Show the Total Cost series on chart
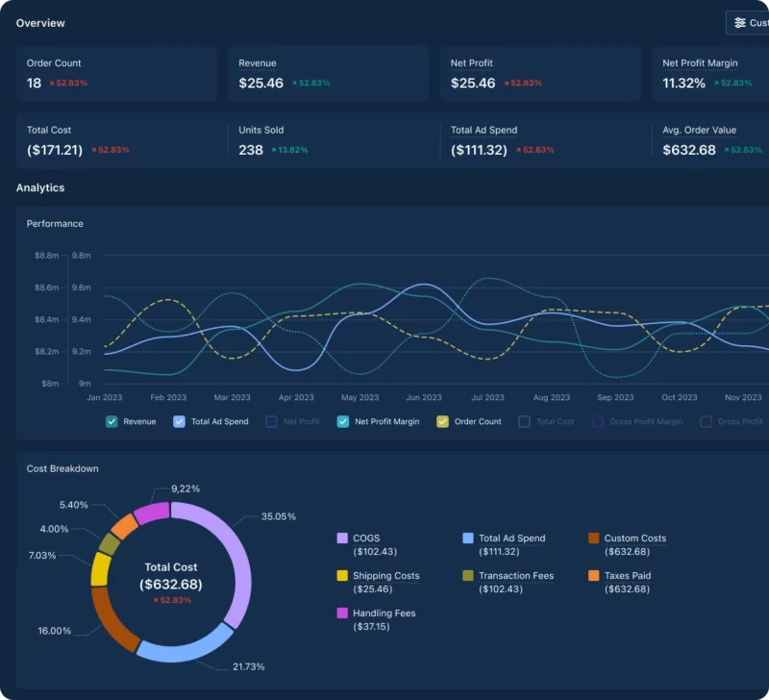This screenshot has height=700, width=769. pyautogui.click(x=524, y=421)
